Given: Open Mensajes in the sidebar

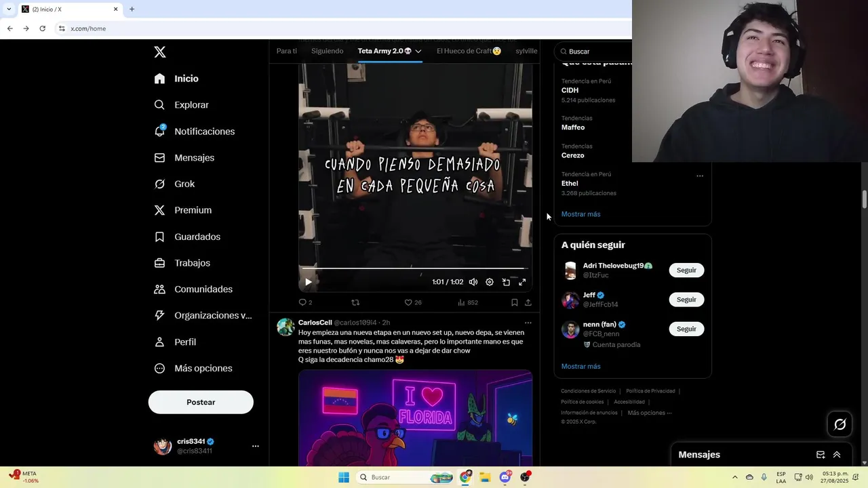Looking at the screenshot, I should (x=184, y=157).
